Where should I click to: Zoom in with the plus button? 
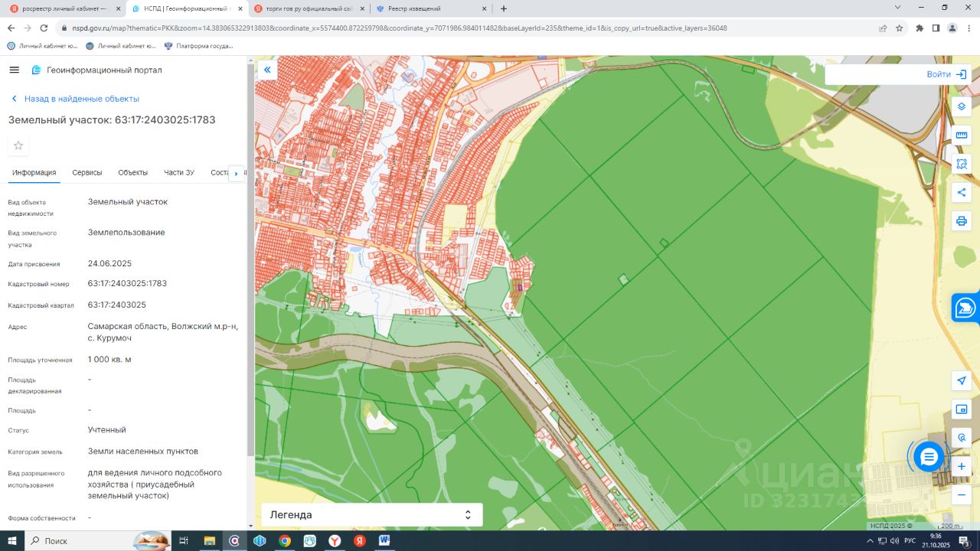(962, 466)
